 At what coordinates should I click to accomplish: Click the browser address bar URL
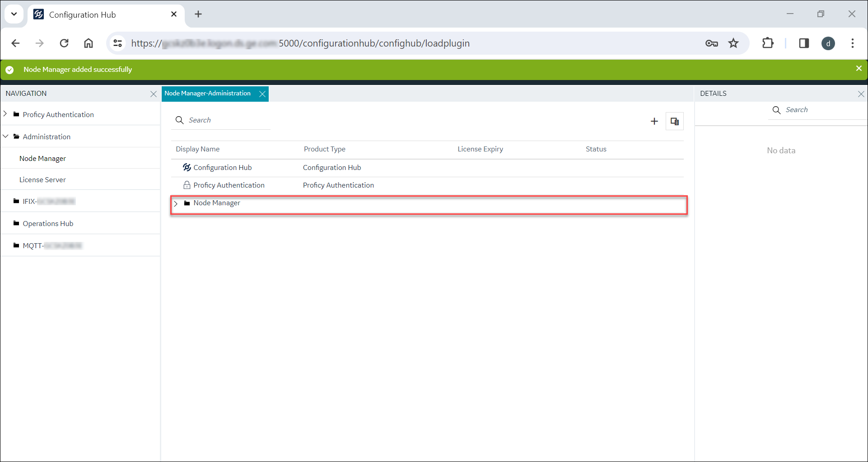(300, 43)
